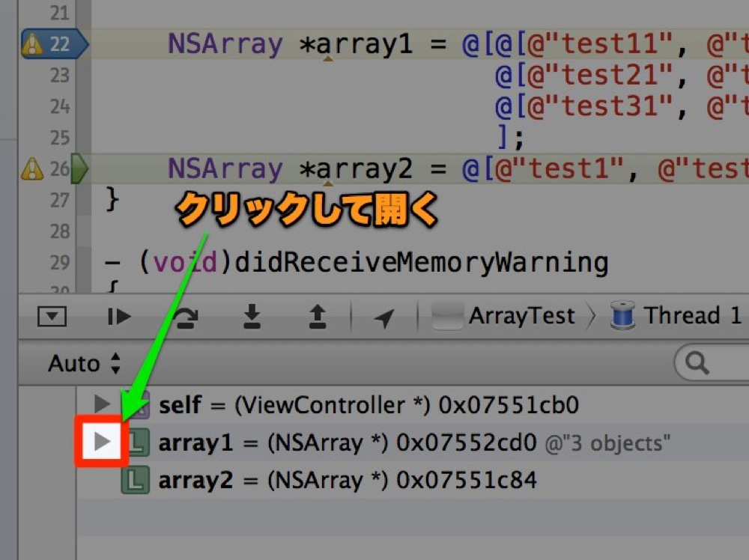
Task: Open the Auto variables scope dropdown
Action: point(84,363)
